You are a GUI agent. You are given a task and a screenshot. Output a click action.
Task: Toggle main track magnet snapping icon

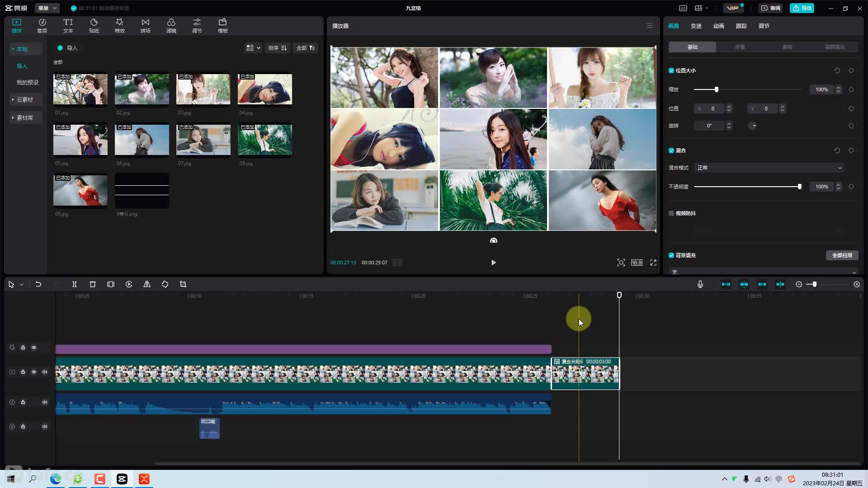726,284
